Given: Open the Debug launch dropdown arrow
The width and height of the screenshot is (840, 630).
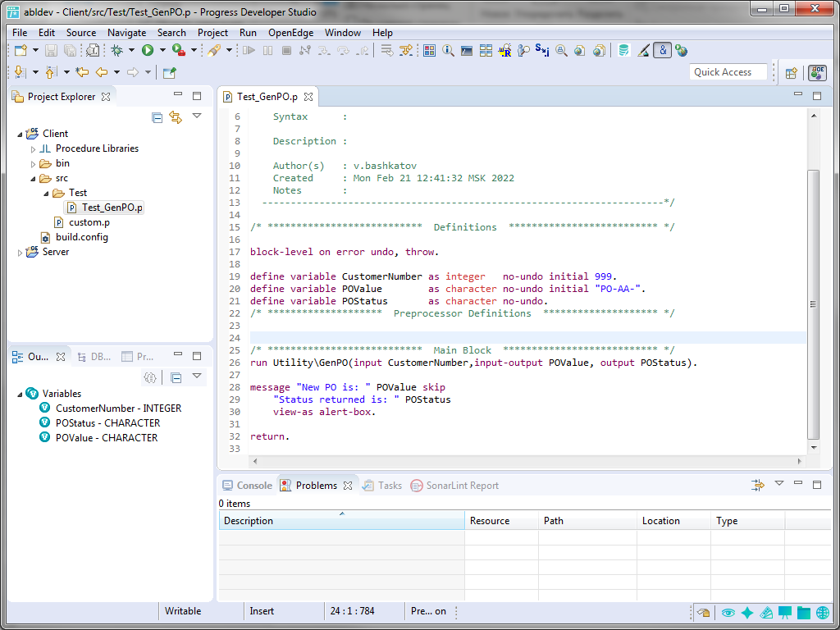Looking at the screenshot, I should click(x=131, y=51).
